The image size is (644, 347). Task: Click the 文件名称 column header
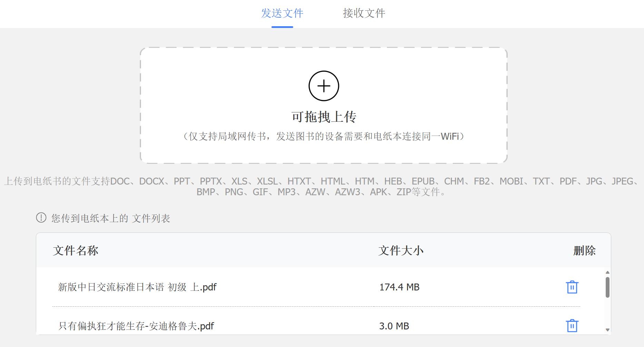[76, 251]
